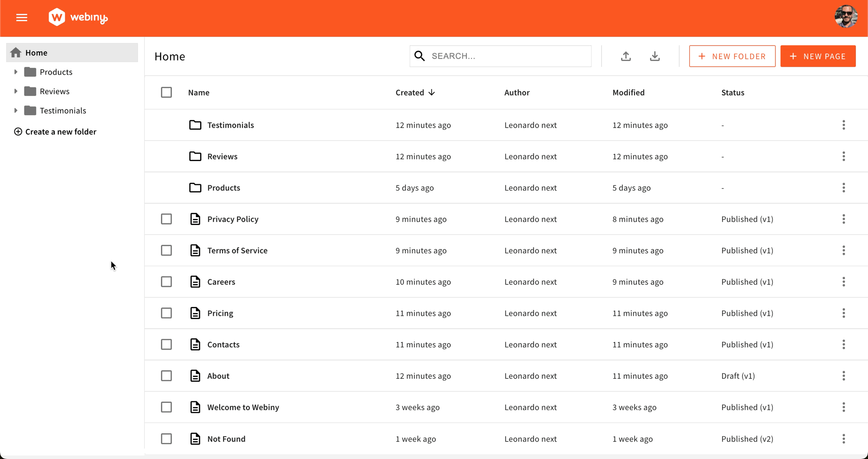Expand the Reviews tree item
This screenshot has height=459, width=868.
pyautogui.click(x=16, y=91)
